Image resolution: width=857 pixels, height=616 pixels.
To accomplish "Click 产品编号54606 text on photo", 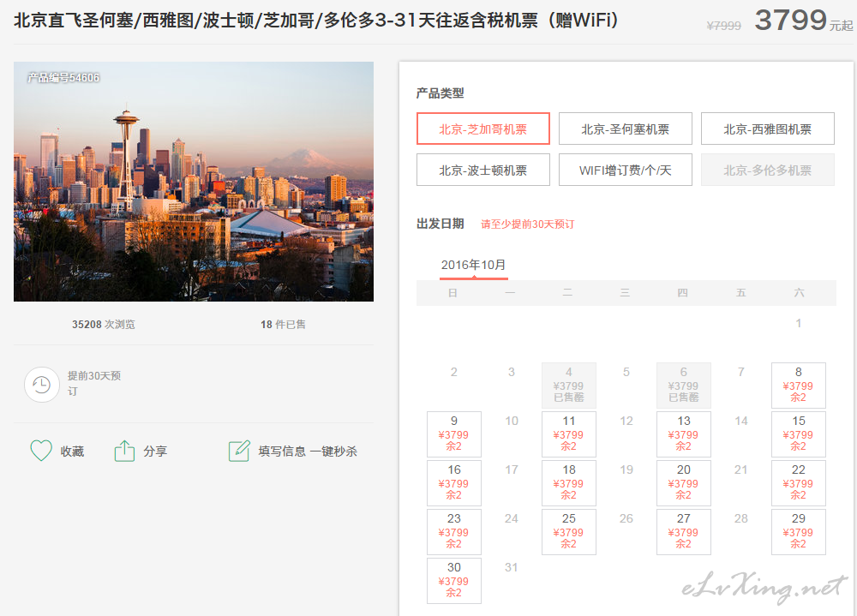I will [x=63, y=78].
